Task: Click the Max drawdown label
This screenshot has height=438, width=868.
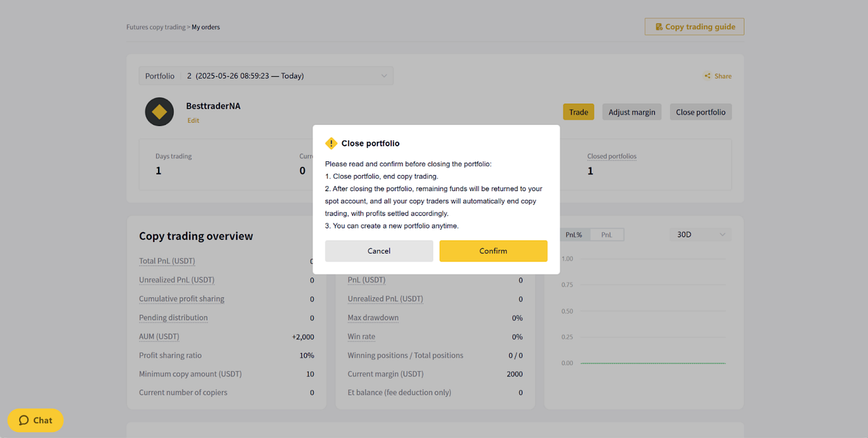Action: 373,318
